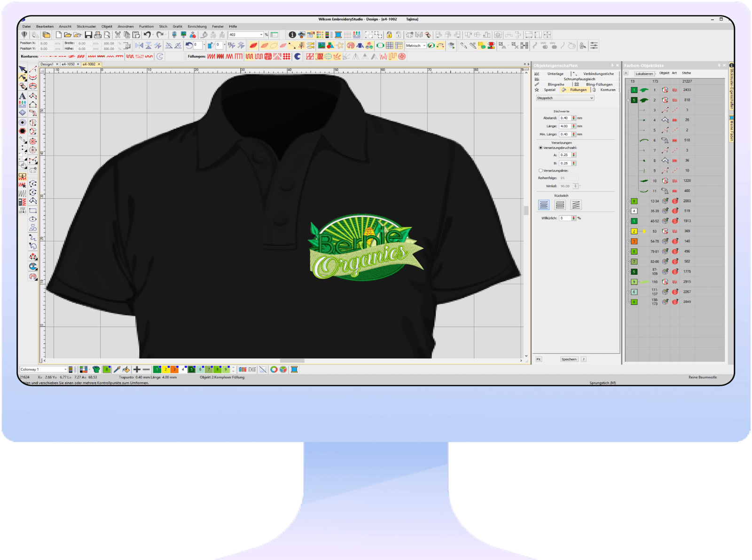The width and height of the screenshot is (752, 560).
Task: Select the arrow Select Object tool
Action: tap(22, 70)
